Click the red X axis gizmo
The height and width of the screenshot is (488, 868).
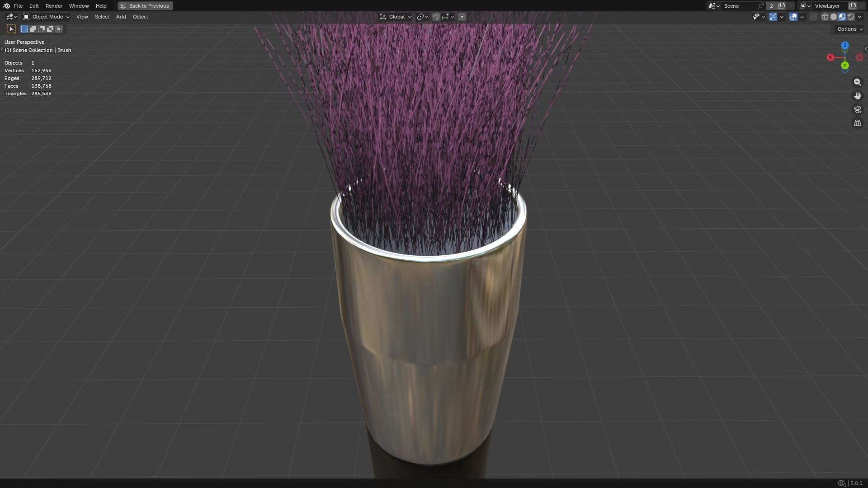pyautogui.click(x=830, y=57)
